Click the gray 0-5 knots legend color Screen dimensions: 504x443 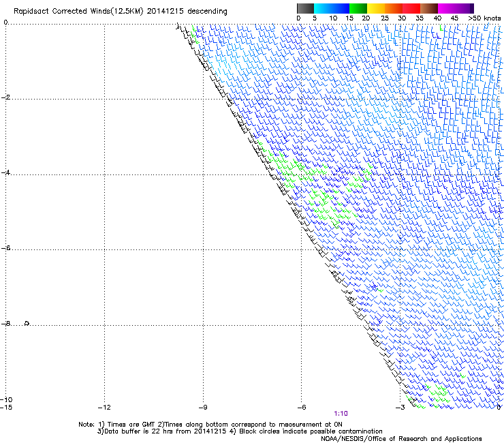click(305, 8)
